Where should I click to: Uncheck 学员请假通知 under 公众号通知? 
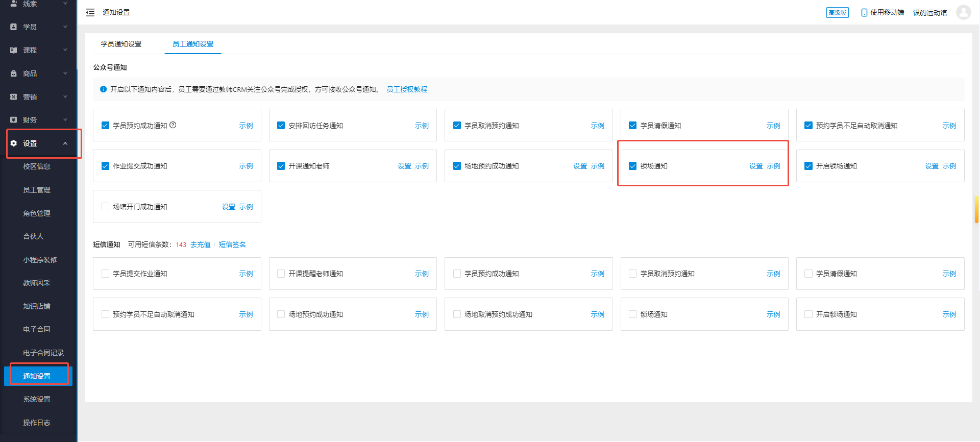coord(632,126)
